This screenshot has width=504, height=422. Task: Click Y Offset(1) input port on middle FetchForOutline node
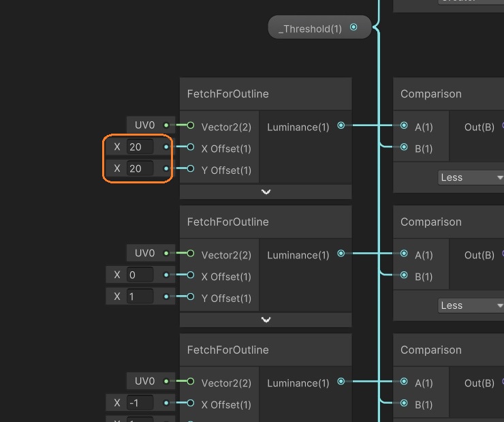pyautogui.click(x=191, y=297)
